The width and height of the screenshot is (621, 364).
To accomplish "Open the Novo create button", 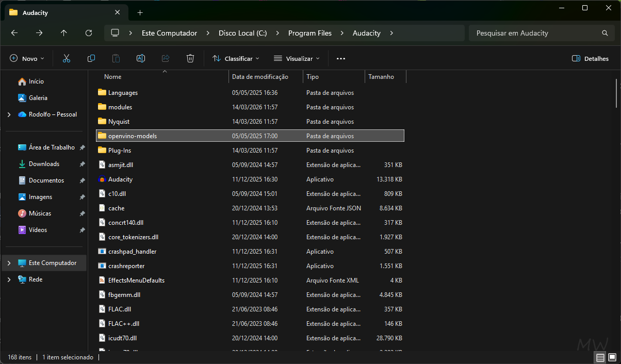I will [x=27, y=59].
